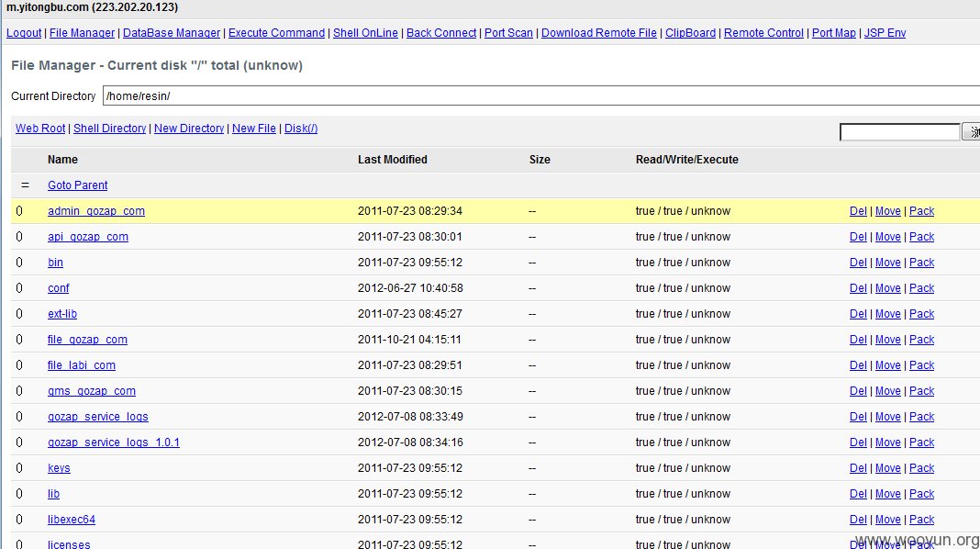The width and height of the screenshot is (980, 549).
Task: Open the DataBase Manager link
Action: click(x=172, y=32)
